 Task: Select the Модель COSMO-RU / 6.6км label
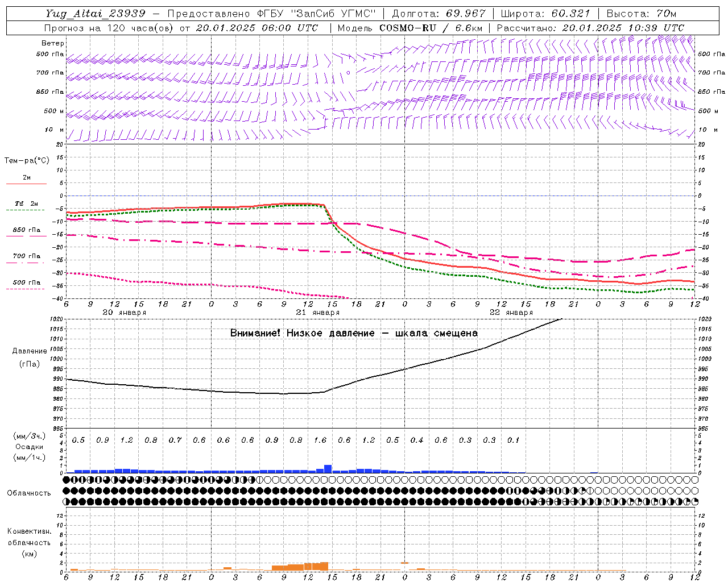point(410,28)
